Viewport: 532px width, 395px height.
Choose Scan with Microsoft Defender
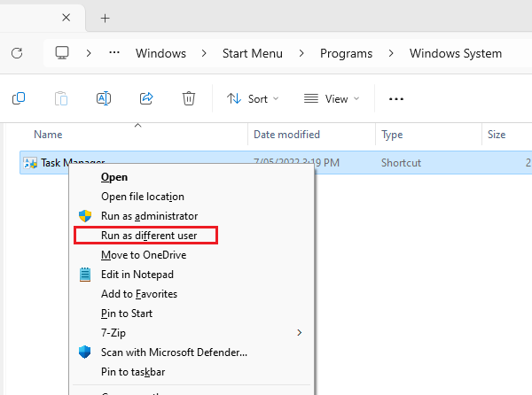(x=174, y=352)
